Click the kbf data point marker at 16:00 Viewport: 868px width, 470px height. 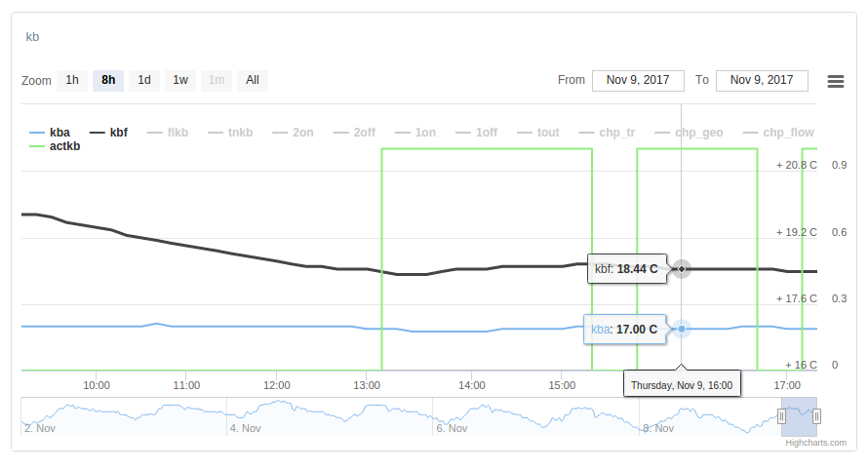(x=682, y=269)
